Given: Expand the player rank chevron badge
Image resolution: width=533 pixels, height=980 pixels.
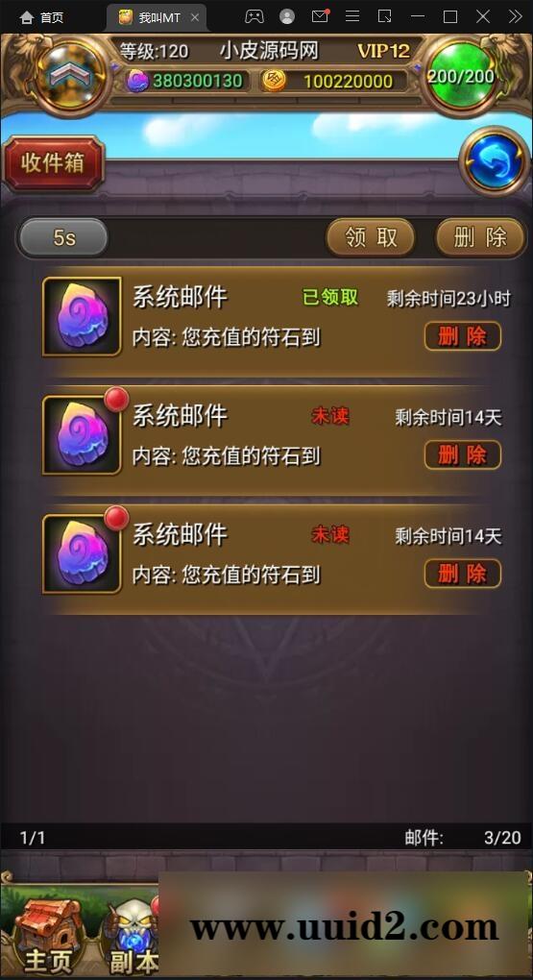Looking at the screenshot, I should [70, 74].
